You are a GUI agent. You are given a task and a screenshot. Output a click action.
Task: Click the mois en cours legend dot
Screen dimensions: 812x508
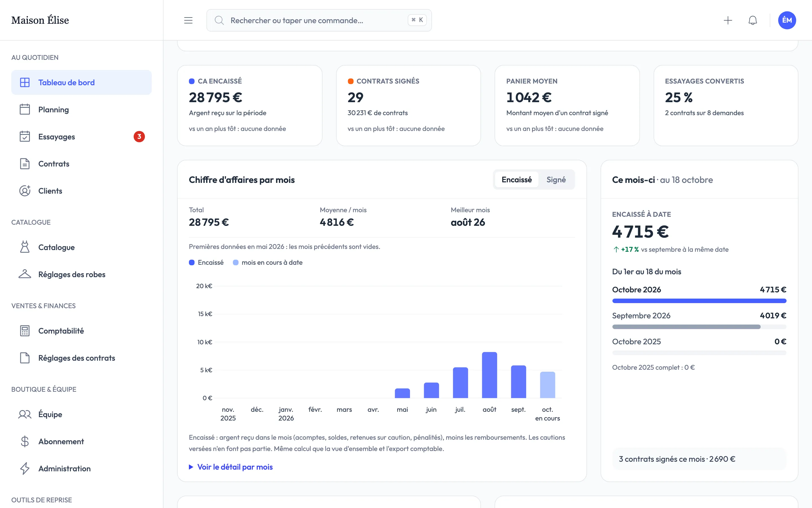[235, 262]
